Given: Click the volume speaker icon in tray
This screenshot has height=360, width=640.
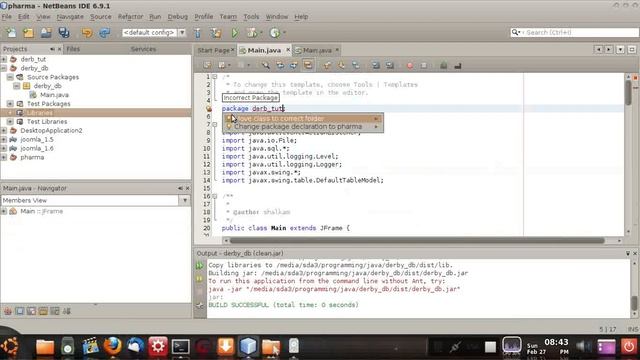Looking at the screenshot, I should coord(583,347).
